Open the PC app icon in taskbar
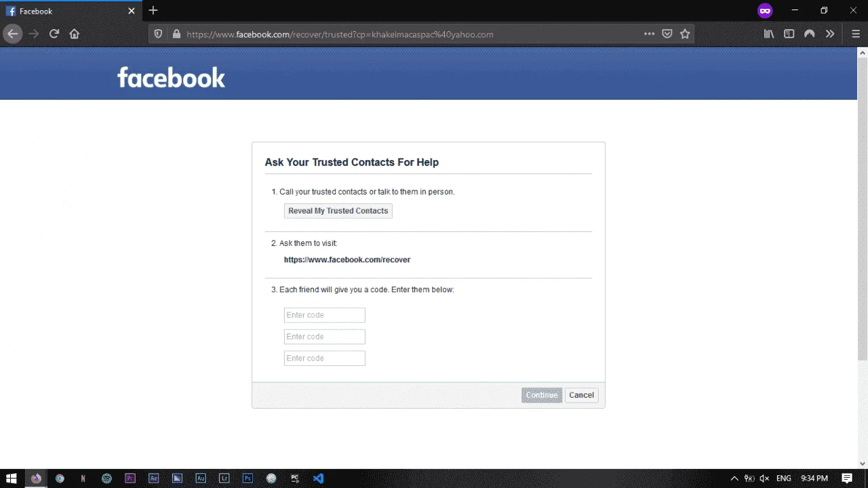868x488 pixels. point(295,479)
